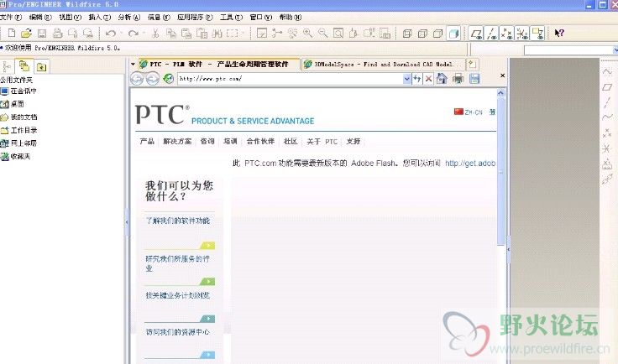This screenshot has width=618, height=364.
Task: Open a file using the folder icon
Action: (x=26, y=34)
